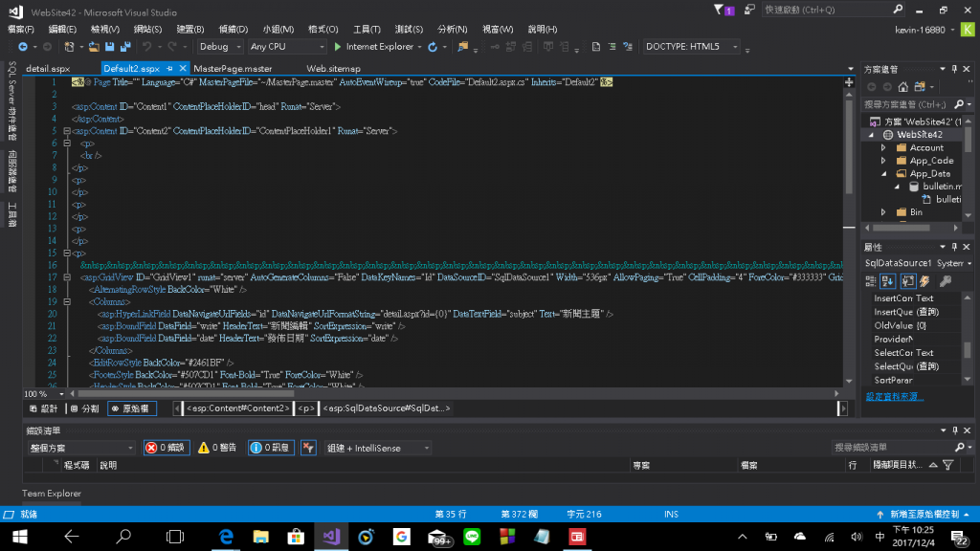This screenshot has width=980, height=551.
Task: Save current file via the toolbar disk icon
Action: pos(109,47)
